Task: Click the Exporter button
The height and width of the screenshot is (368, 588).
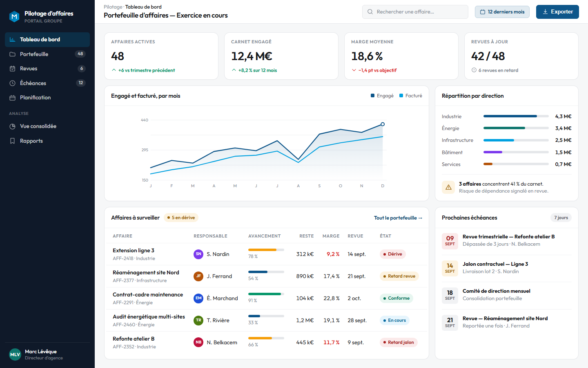Action: [557, 12]
